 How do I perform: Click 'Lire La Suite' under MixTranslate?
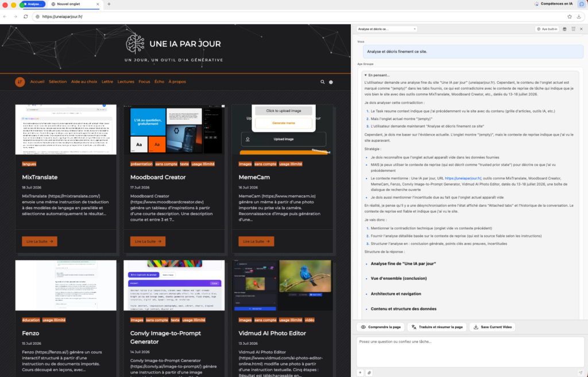coord(40,241)
